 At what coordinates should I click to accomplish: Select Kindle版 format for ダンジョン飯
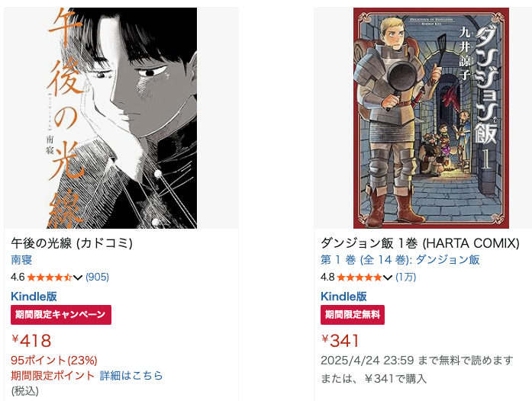[x=343, y=297]
